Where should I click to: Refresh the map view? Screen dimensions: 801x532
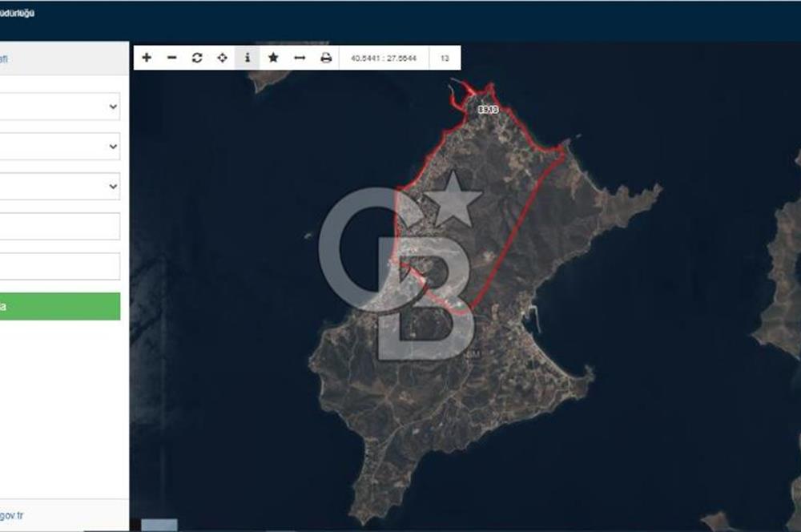pyautogui.click(x=197, y=58)
